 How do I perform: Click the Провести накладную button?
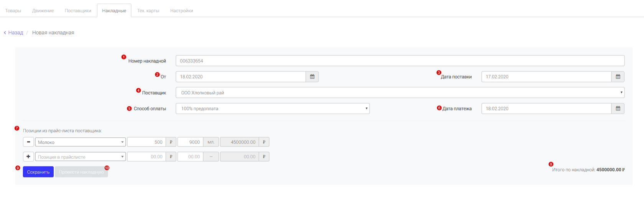click(81, 172)
